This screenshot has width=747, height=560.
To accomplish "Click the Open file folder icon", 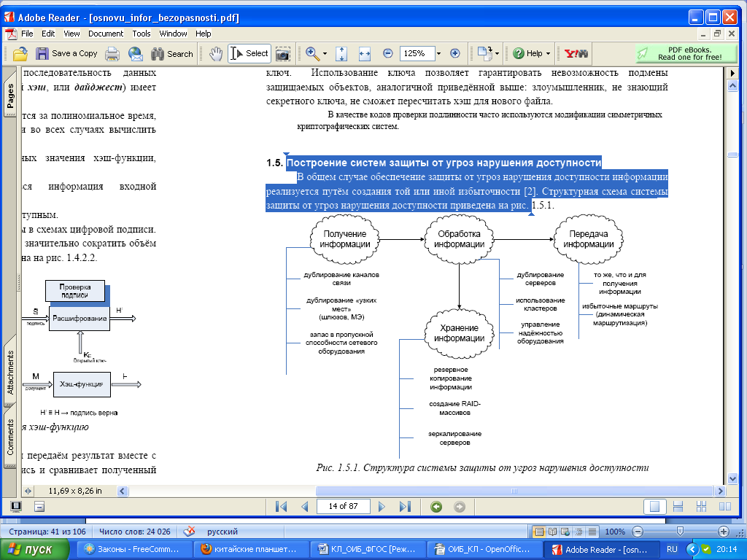I will 20,54.
